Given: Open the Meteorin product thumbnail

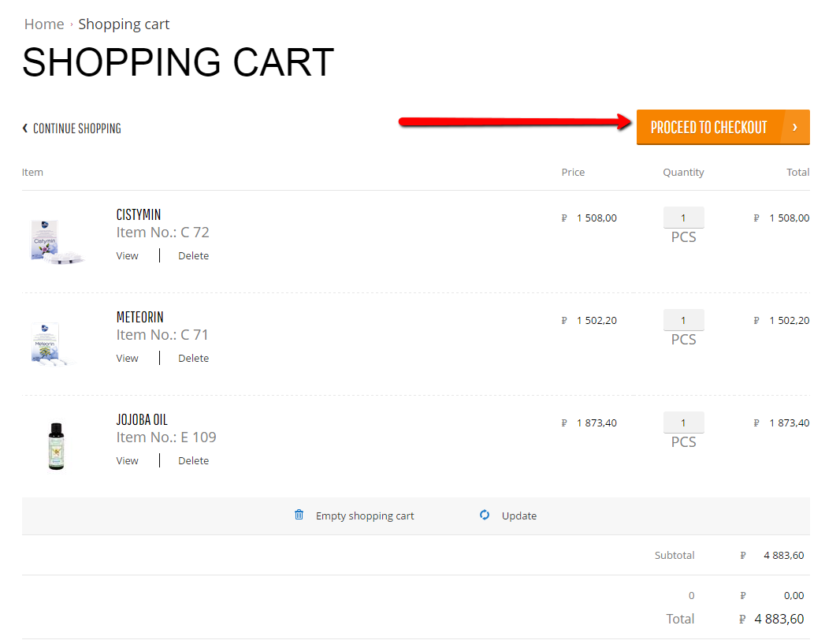Looking at the screenshot, I should coord(53,344).
